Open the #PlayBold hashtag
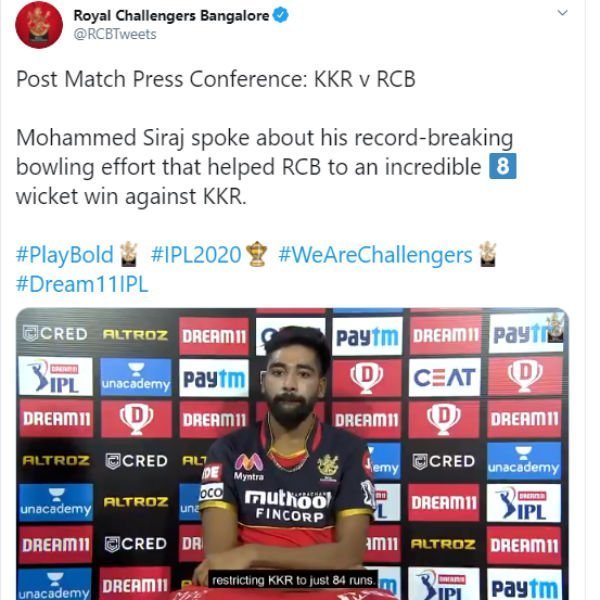Viewport: 600px width, 600px height. [65, 254]
